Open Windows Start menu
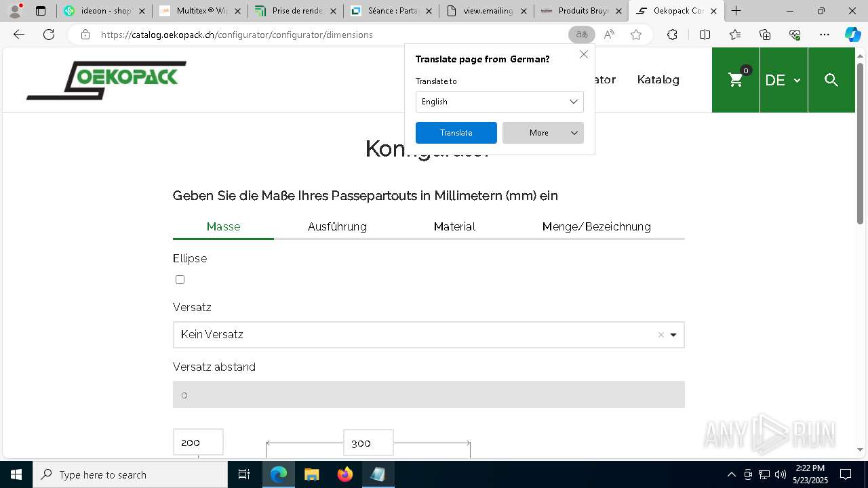This screenshot has height=488, width=868. click(16, 474)
